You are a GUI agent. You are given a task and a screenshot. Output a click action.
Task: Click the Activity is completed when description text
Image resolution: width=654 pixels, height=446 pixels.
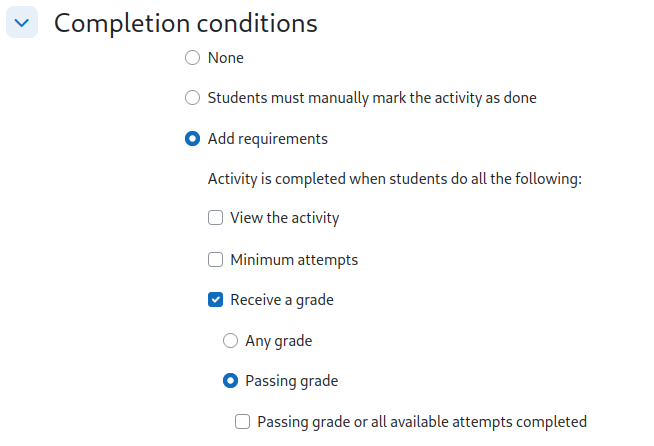[395, 179]
